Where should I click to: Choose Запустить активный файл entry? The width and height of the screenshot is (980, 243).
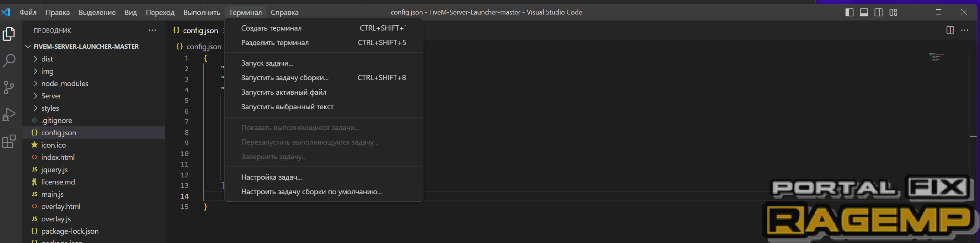coord(324,92)
